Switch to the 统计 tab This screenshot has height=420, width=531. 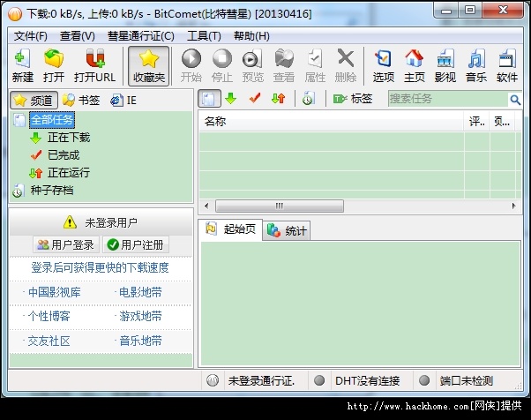[x=287, y=231]
